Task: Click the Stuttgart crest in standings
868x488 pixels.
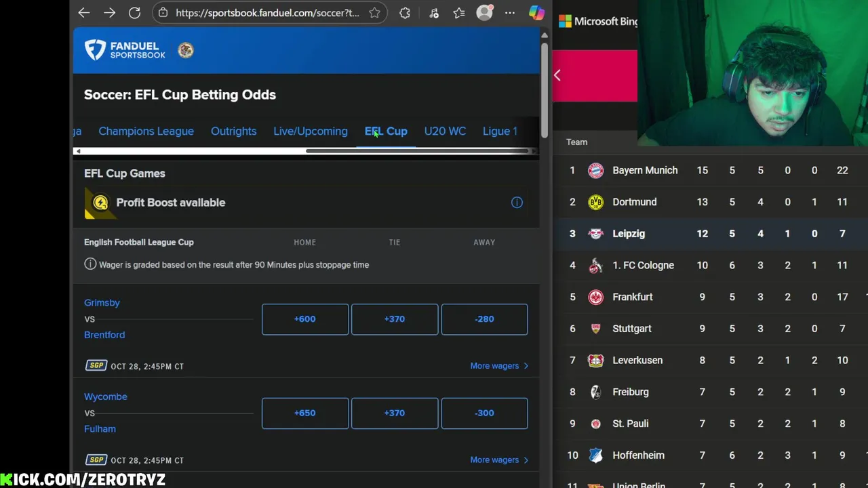Action: pyautogui.click(x=595, y=329)
